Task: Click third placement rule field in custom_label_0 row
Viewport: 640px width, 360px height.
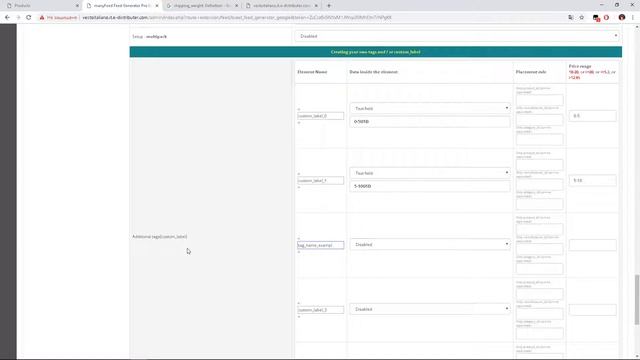Action: pos(540,139)
